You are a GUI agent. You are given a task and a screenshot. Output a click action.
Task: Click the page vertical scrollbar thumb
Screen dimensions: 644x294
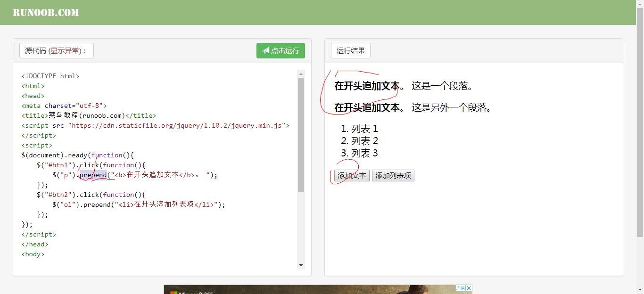[x=640, y=122]
